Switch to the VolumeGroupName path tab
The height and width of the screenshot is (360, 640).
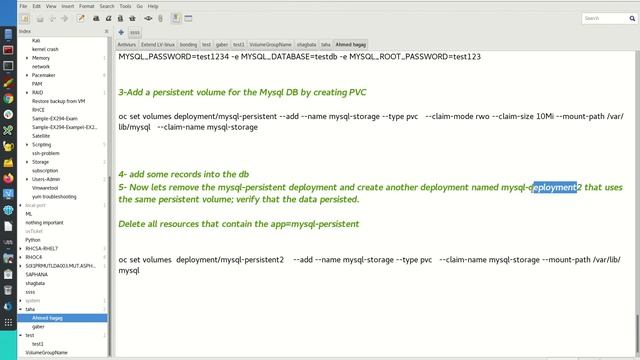click(270, 44)
